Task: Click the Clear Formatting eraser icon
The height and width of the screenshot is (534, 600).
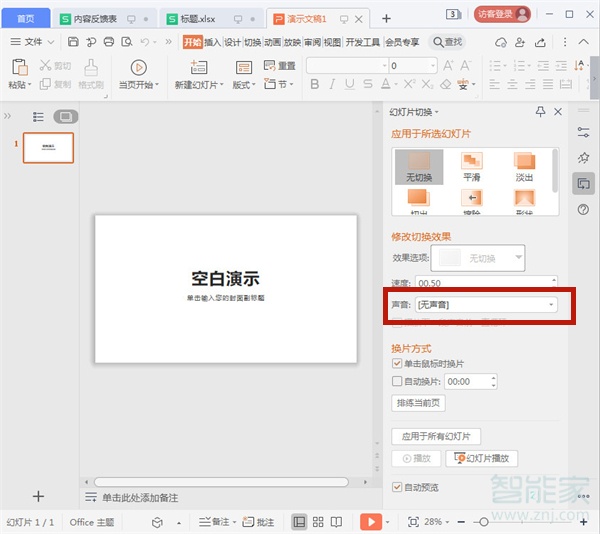Action: click(x=445, y=84)
